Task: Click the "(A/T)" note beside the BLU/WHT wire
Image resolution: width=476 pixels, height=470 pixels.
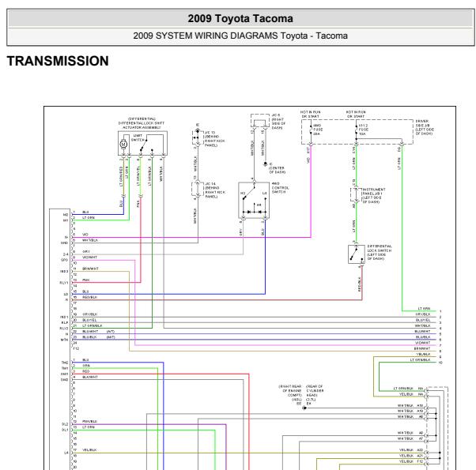Action: click(x=111, y=332)
